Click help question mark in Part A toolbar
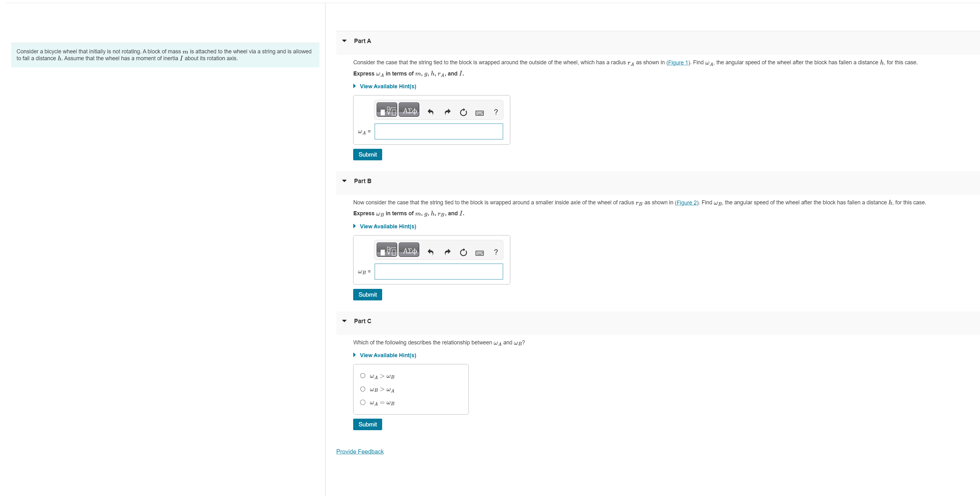This screenshot has width=980, height=496. 495,112
